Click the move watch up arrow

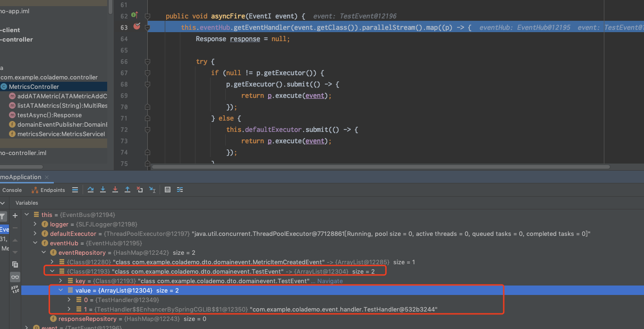[15, 241]
